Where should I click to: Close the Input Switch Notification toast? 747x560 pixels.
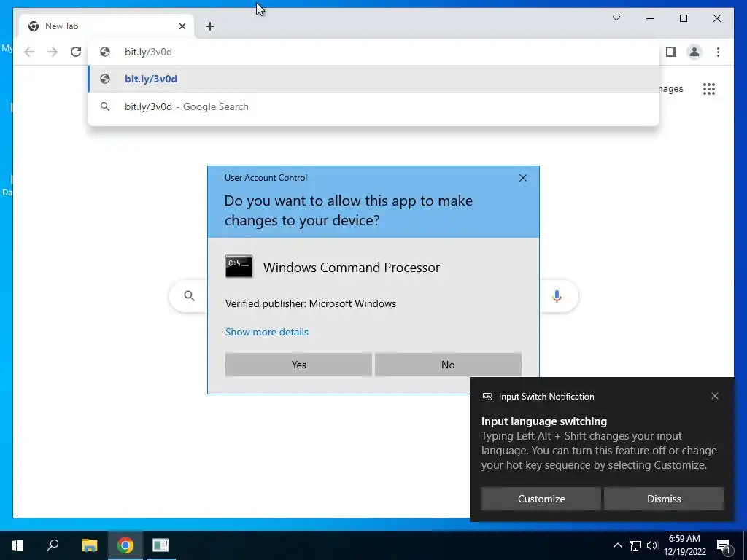pos(715,396)
